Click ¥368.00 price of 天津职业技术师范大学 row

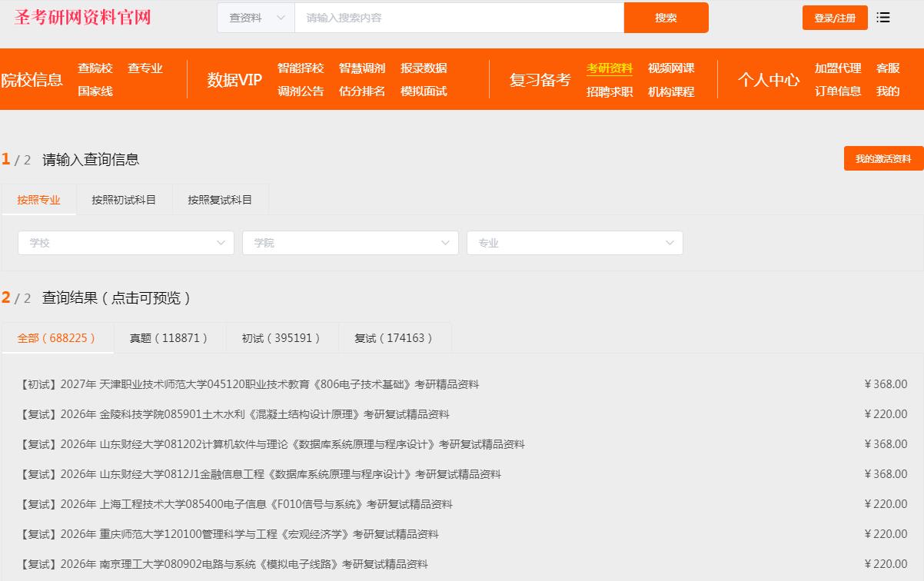click(x=886, y=384)
